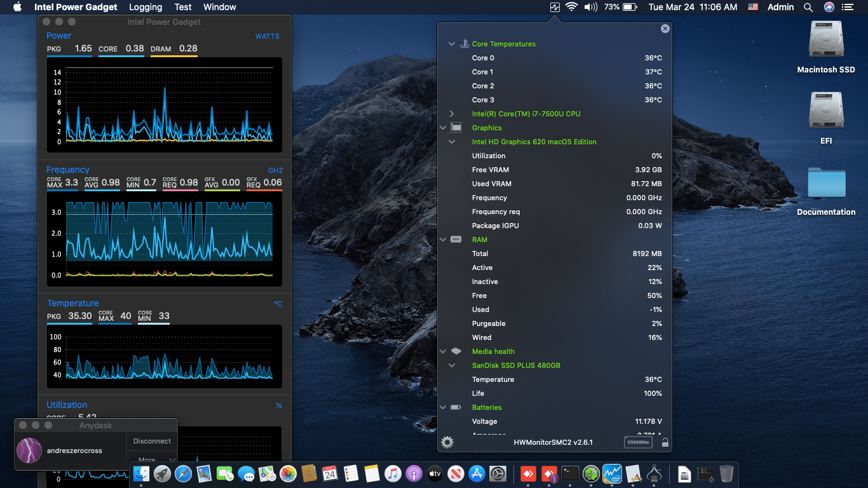Open AnyDesk from the Dock
The width and height of the screenshot is (868, 488).
click(527, 473)
